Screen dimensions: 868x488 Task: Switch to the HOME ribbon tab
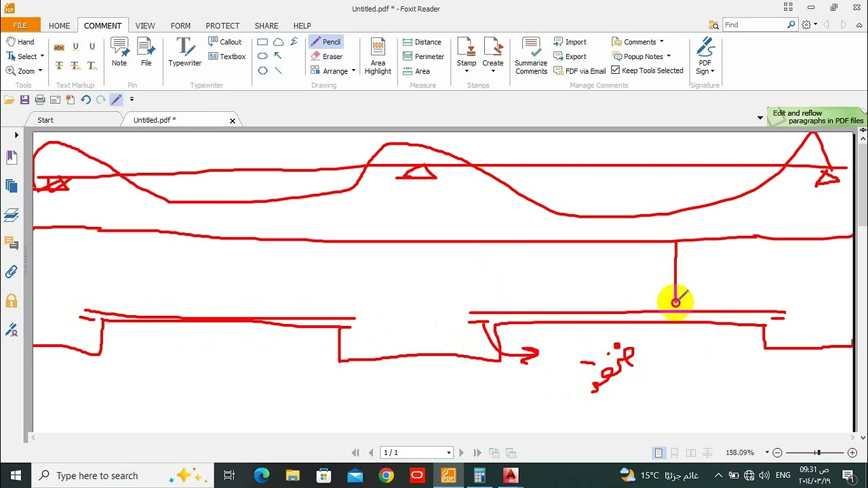click(x=59, y=26)
